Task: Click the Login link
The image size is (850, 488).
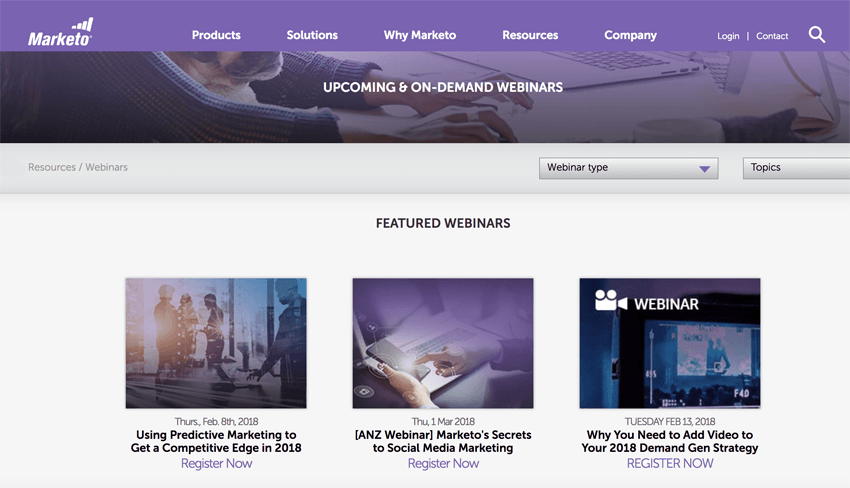Action: pos(728,36)
